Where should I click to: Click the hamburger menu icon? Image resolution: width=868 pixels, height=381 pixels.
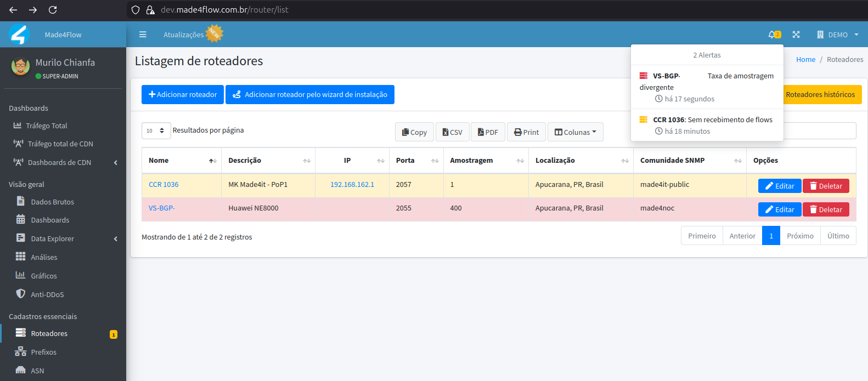pos(143,35)
